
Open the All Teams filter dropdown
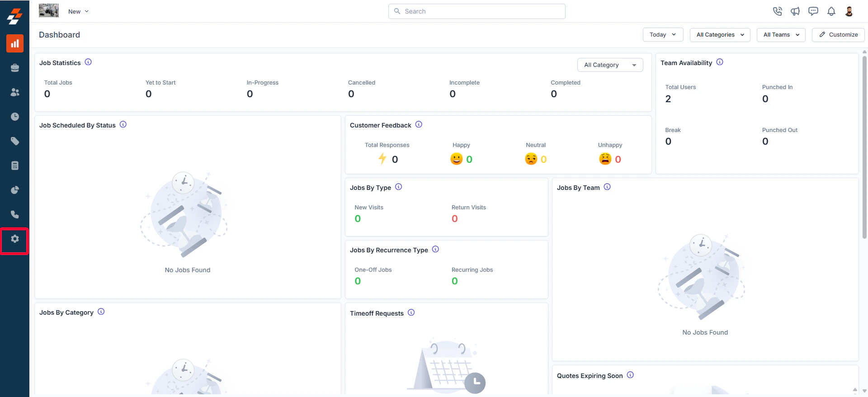tap(781, 35)
